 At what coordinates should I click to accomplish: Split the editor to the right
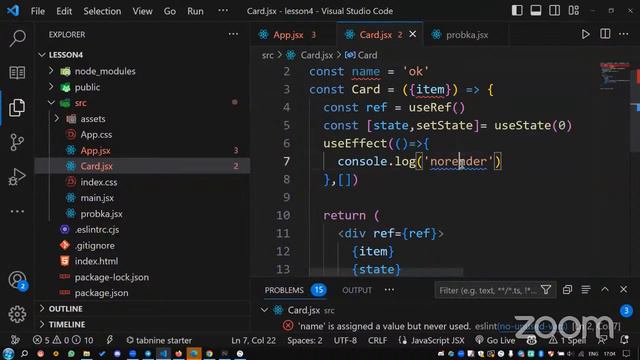click(x=605, y=34)
